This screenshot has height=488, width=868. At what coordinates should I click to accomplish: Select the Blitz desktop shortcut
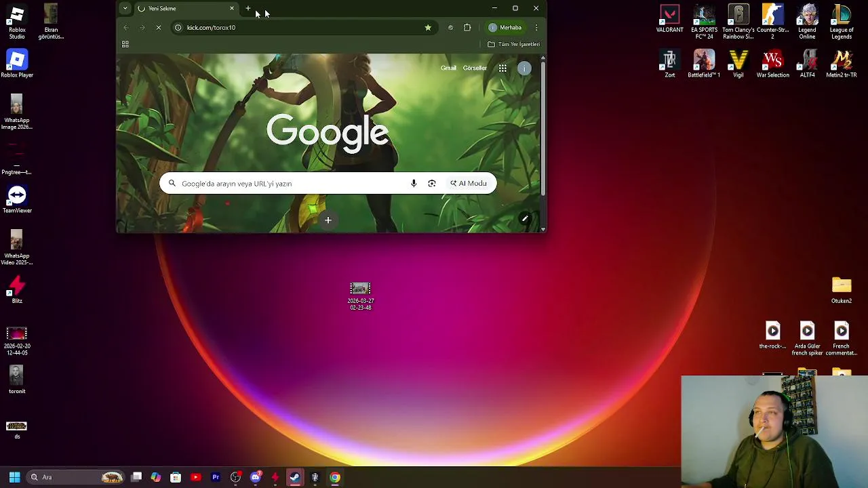click(17, 289)
